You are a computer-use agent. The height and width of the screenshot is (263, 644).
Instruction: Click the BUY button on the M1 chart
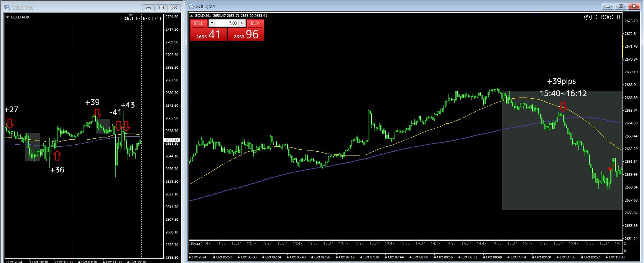[x=255, y=23]
